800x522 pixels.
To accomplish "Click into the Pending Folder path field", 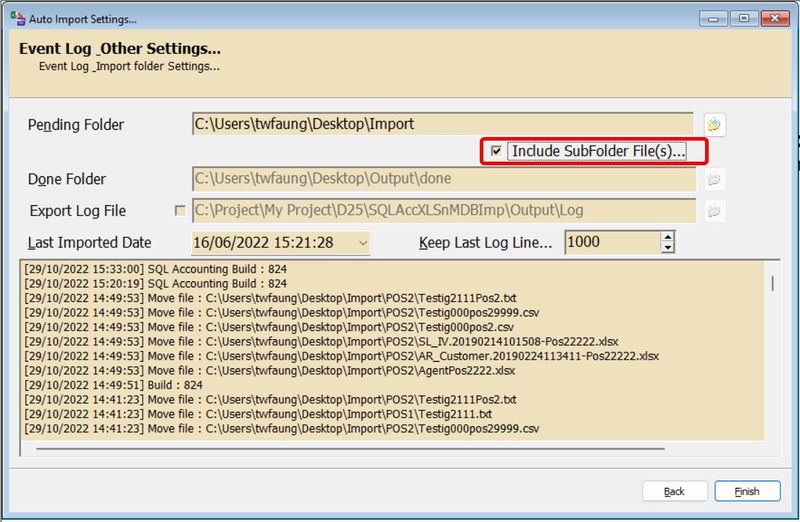I will pos(442,125).
